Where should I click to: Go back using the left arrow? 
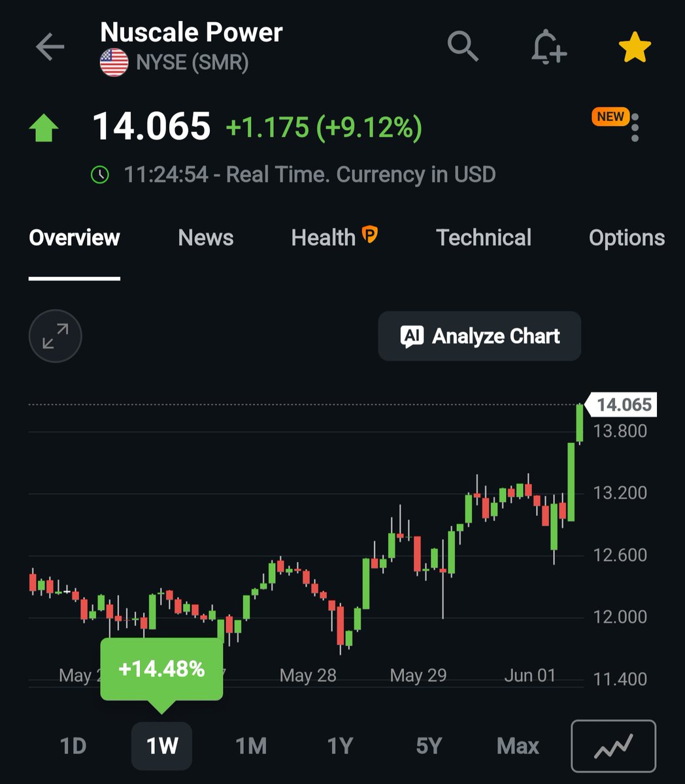point(50,47)
